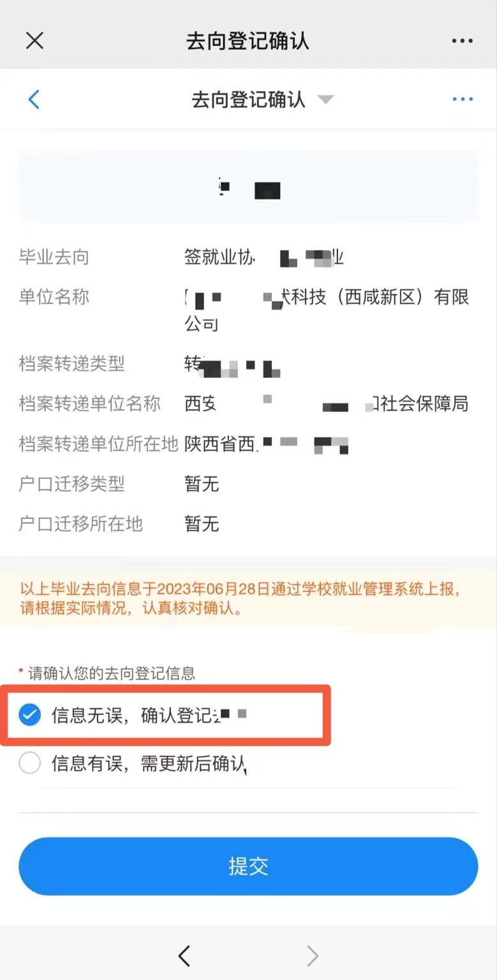Close the mini program with the X icon
The height and width of the screenshot is (980, 497).
[x=34, y=41]
